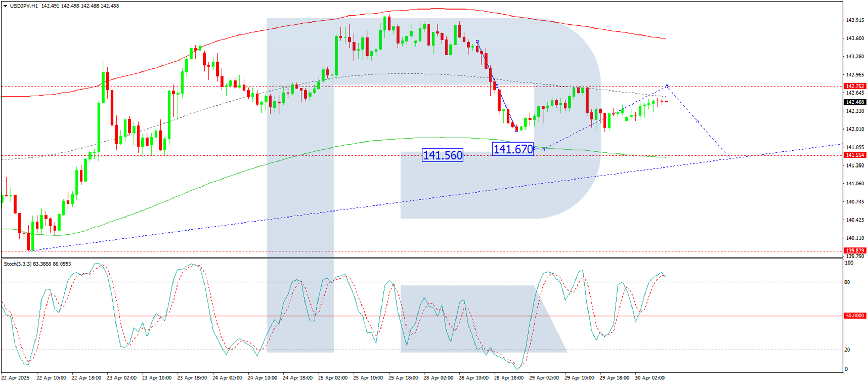This screenshot has width=868, height=384.
Task: Click the red 139.879 price level tag
Action: 855,251
